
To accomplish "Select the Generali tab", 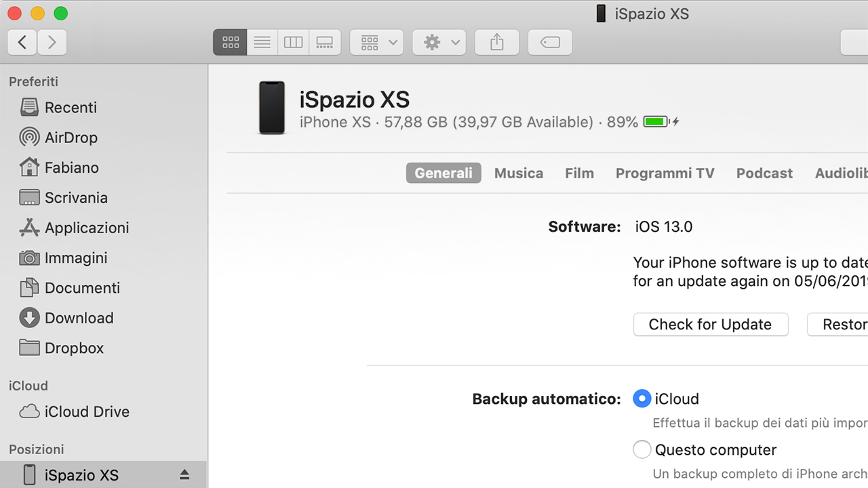I will (x=443, y=173).
